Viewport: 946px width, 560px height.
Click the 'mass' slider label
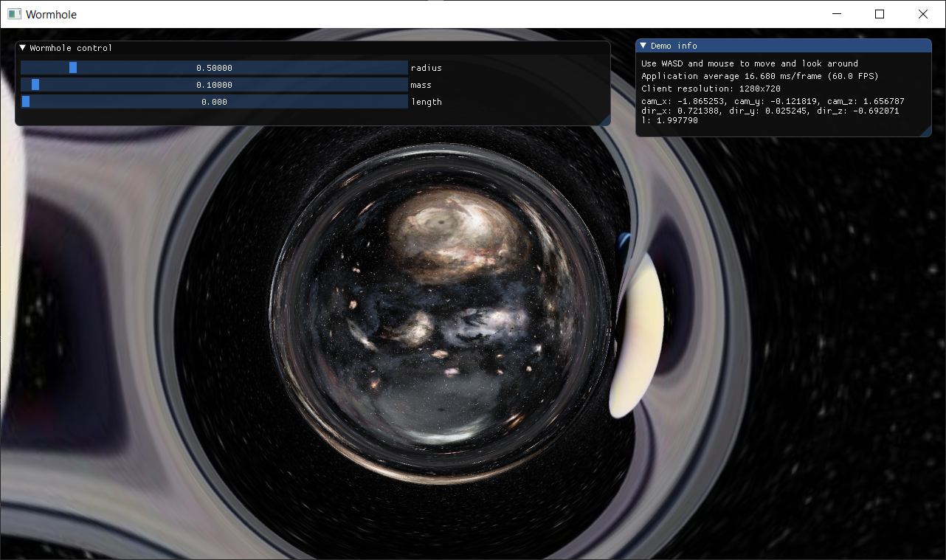421,85
